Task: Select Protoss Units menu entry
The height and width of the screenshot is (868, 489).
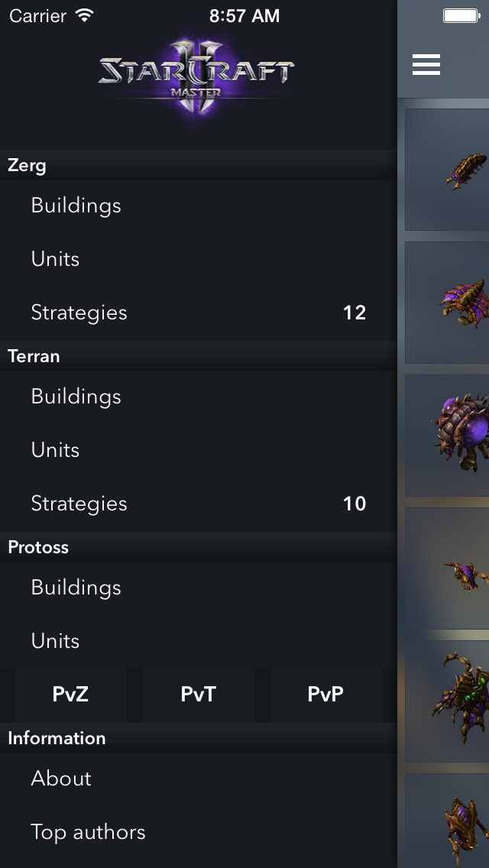Action: [55, 641]
